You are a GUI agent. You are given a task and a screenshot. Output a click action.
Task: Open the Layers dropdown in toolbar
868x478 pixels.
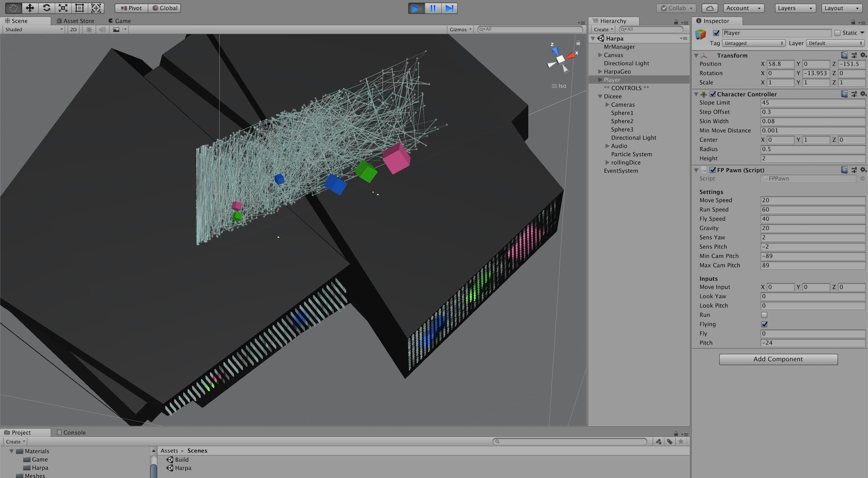(795, 8)
